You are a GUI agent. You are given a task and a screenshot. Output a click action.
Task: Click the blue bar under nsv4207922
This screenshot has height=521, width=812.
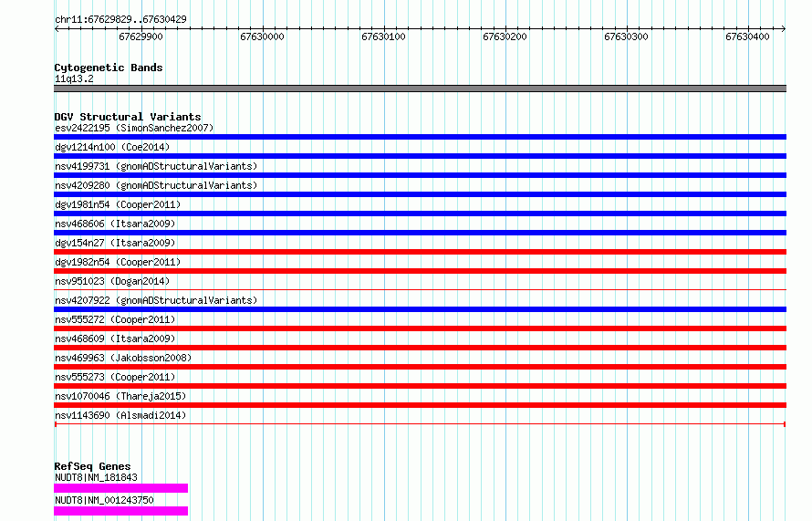pyautogui.click(x=420, y=309)
